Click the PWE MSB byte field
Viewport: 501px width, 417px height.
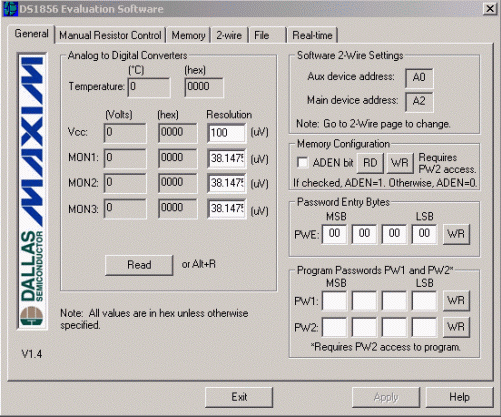pos(334,234)
